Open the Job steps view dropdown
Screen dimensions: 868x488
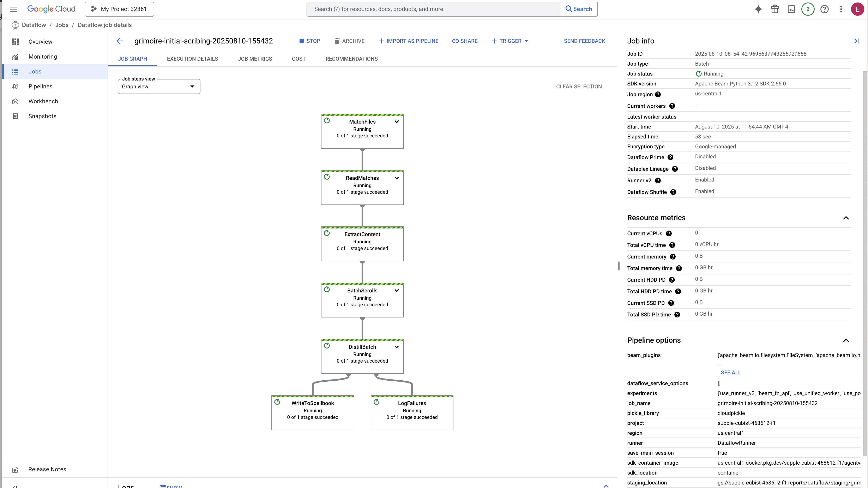(159, 87)
